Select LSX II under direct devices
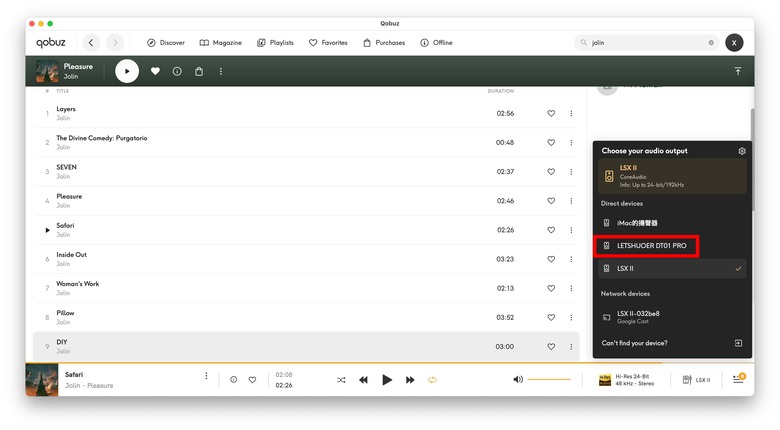 click(x=672, y=269)
